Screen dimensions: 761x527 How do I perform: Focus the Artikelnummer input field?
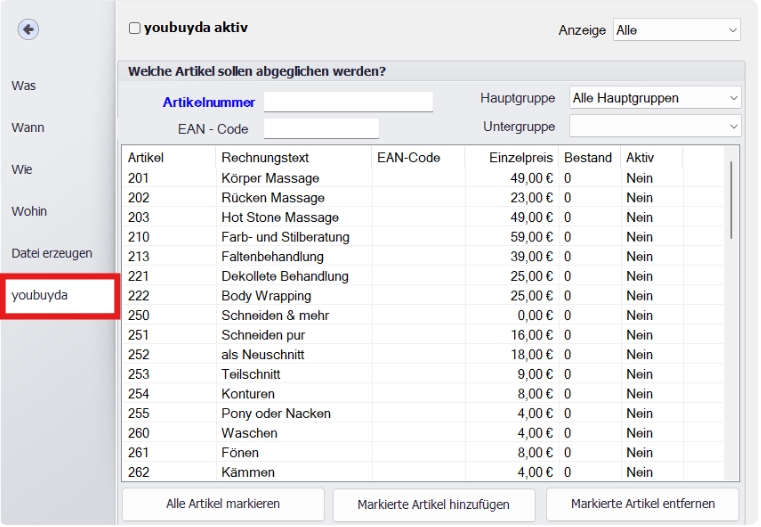point(348,101)
